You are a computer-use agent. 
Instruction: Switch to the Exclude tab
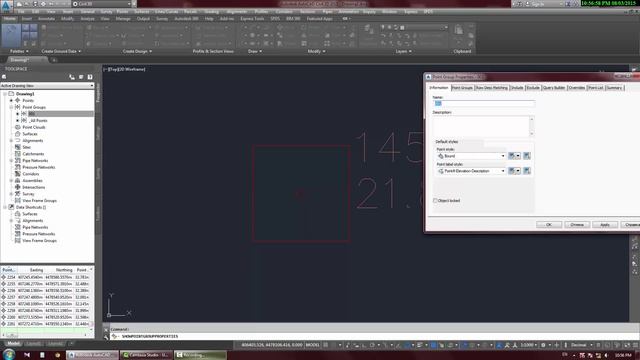point(533,88)
